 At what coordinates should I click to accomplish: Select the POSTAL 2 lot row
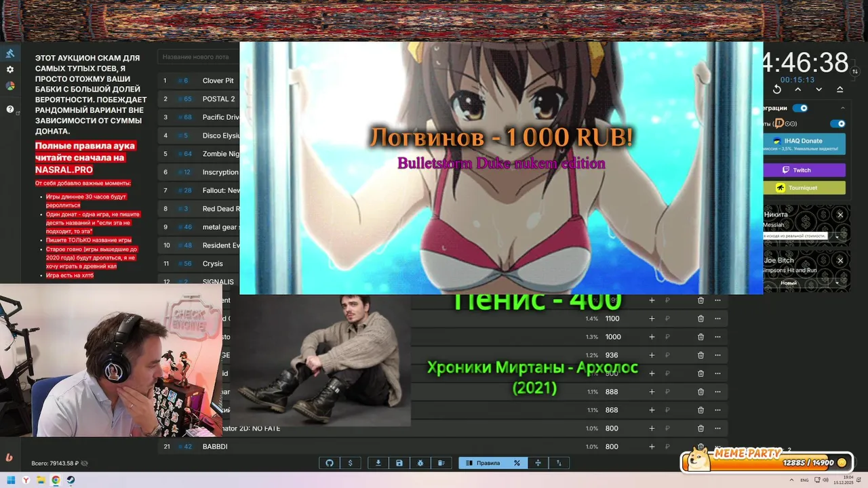coord(199,99)
